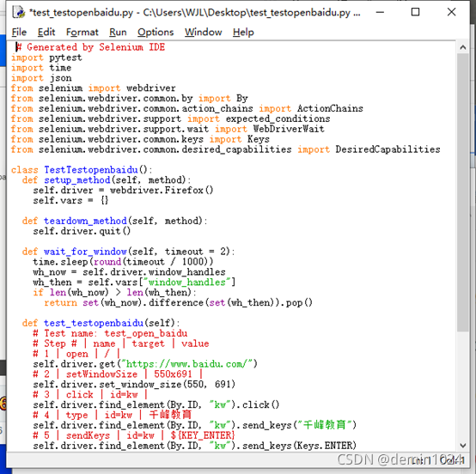Click the class name 'TestTestopenbaidu'
The height and width of the screenshot is (474, 476).
point(91,170)
